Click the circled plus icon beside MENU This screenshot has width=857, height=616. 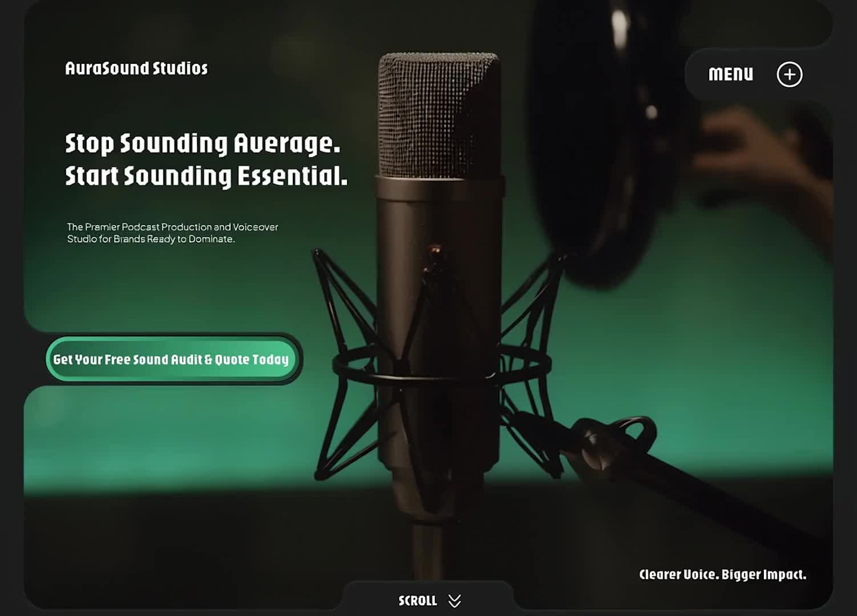point(790,74)
